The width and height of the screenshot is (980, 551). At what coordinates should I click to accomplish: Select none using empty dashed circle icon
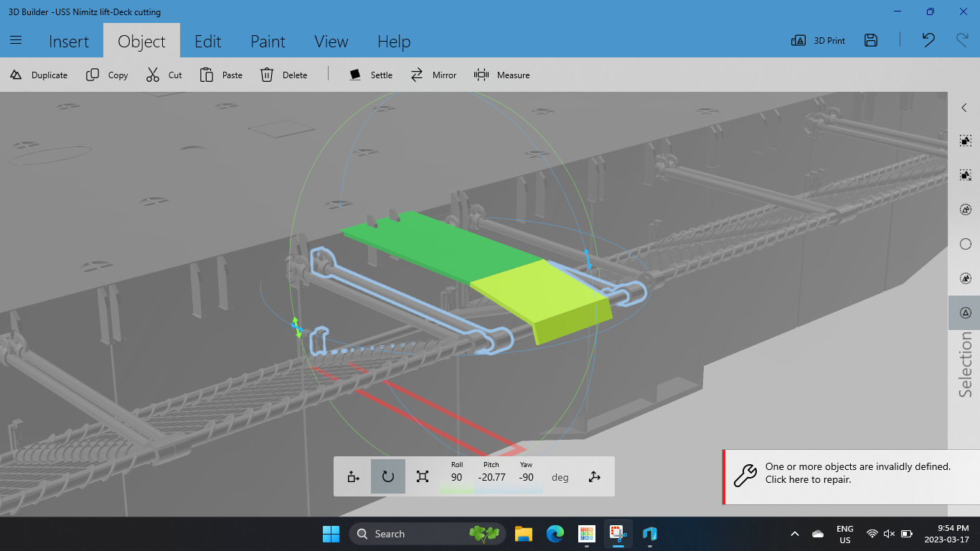(x=965, y=244)
